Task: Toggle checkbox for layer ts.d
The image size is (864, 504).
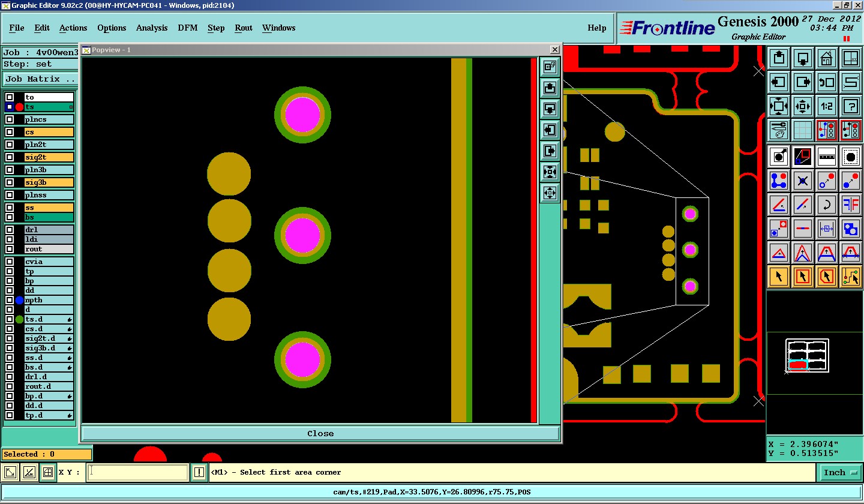Action: pos(10,319)
